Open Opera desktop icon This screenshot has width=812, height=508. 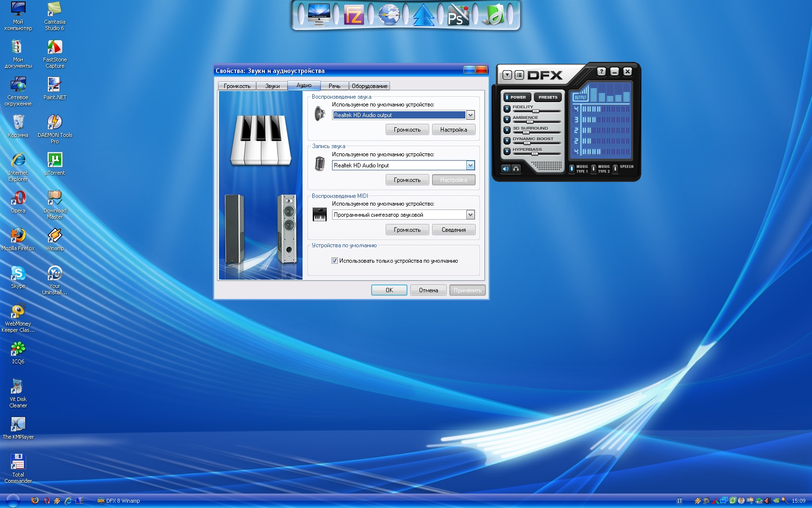(18, 202)
